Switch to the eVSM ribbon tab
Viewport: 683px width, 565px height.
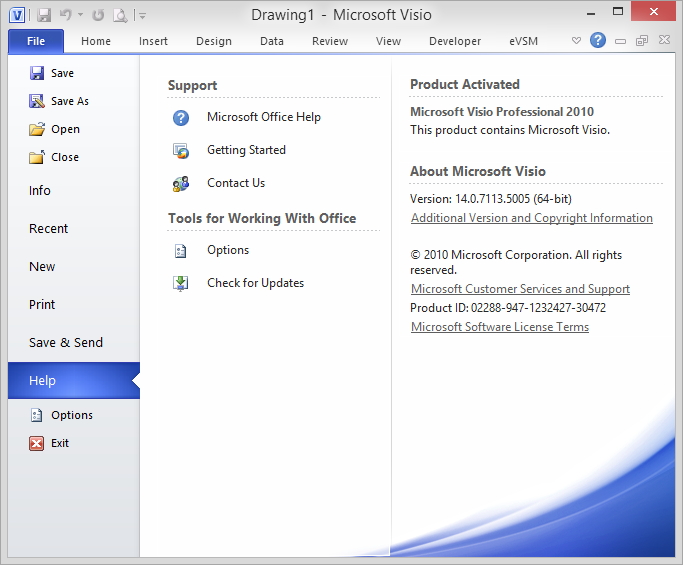pyautogui.click(x=524, y=41)
